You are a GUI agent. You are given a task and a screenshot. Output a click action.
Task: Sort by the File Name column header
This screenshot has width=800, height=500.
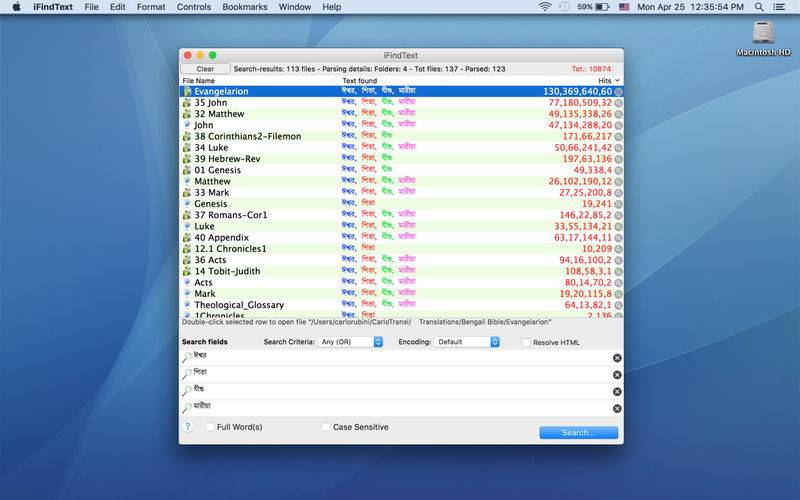coord(199,81)
